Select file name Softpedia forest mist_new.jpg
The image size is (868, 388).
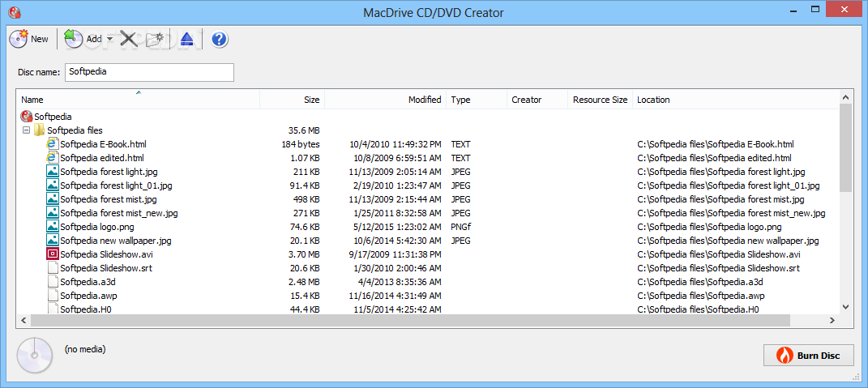[x=119, y=213]
